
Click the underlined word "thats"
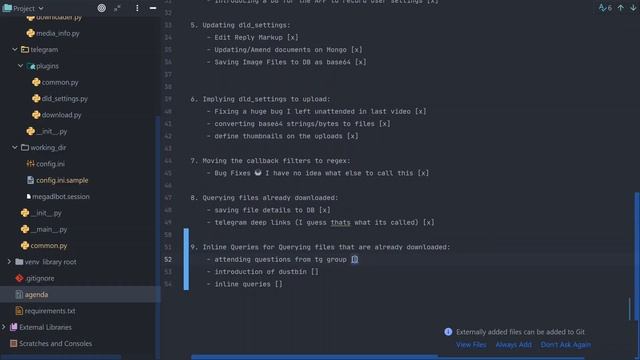click(x=340, y=223)
